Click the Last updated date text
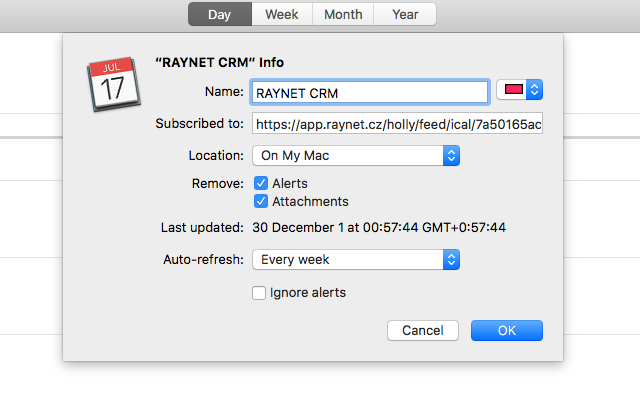The height and width of the screenshot is (398, 640). click(x=379, y=227)
